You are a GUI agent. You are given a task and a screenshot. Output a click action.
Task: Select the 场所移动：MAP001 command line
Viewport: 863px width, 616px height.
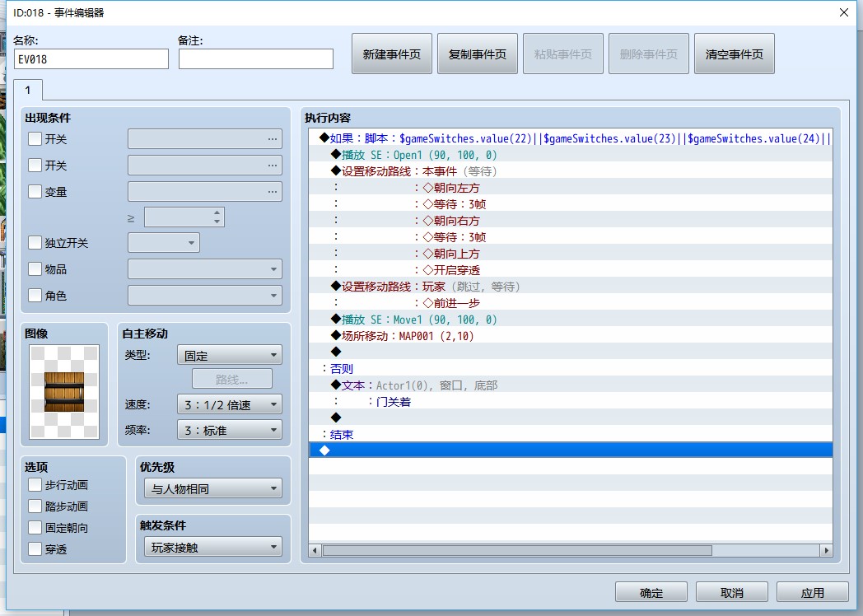pyautogui.click(x=570, y=336)
